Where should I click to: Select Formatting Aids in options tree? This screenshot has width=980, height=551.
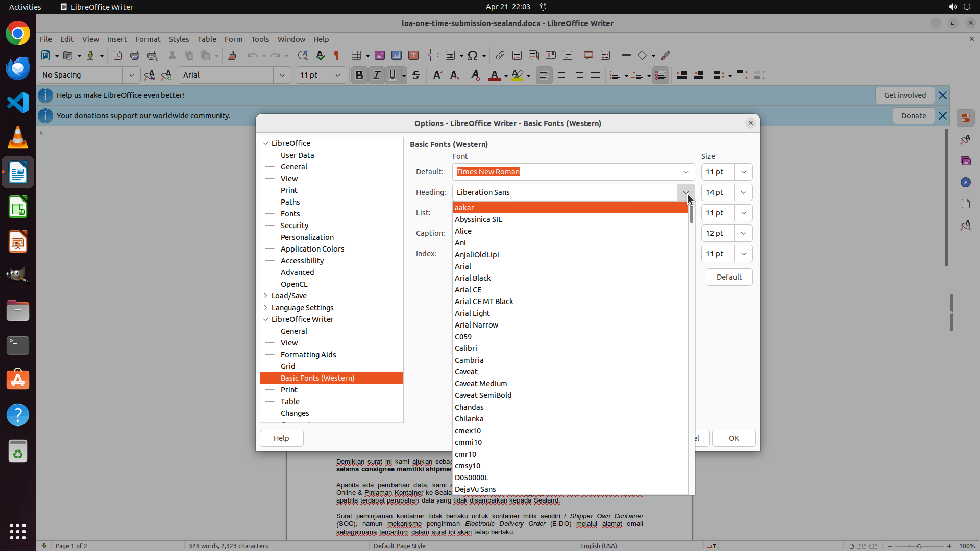(x=308, y=355)
